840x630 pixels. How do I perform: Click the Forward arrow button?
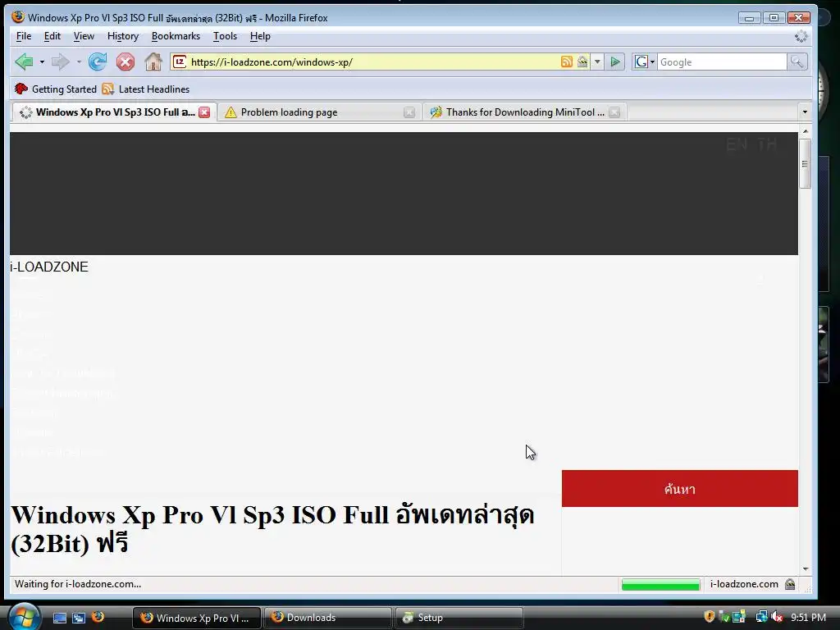coord(61,62)
